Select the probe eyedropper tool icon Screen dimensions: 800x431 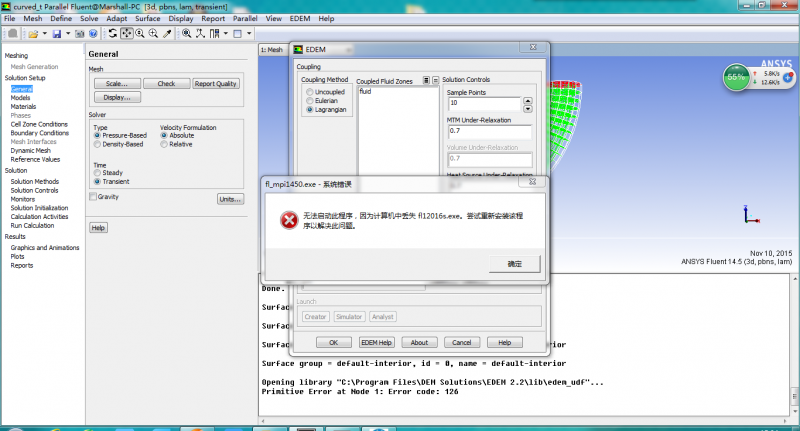pos(167,33)
